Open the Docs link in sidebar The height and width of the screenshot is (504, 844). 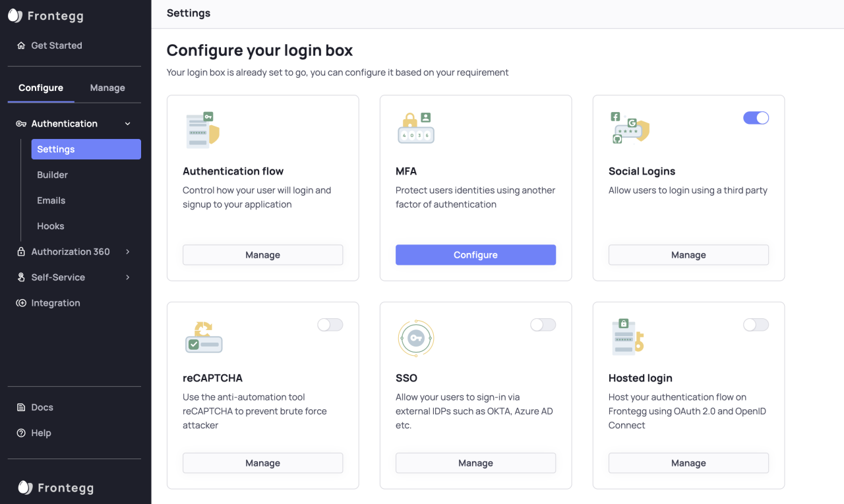(42, 407)
